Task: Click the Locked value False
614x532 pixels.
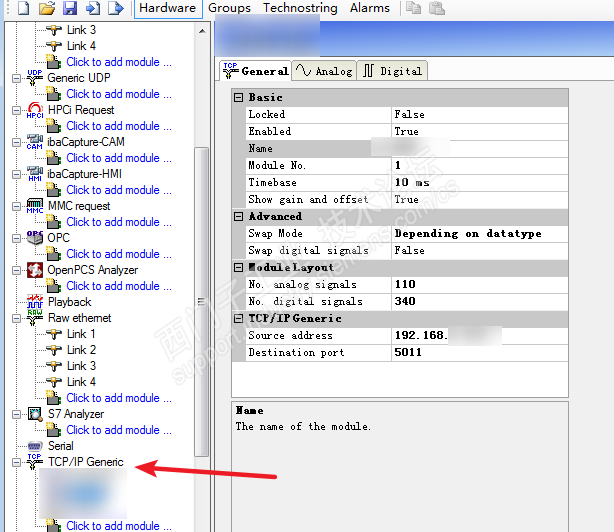Action: pyautogui.click(x=480, y=114)
